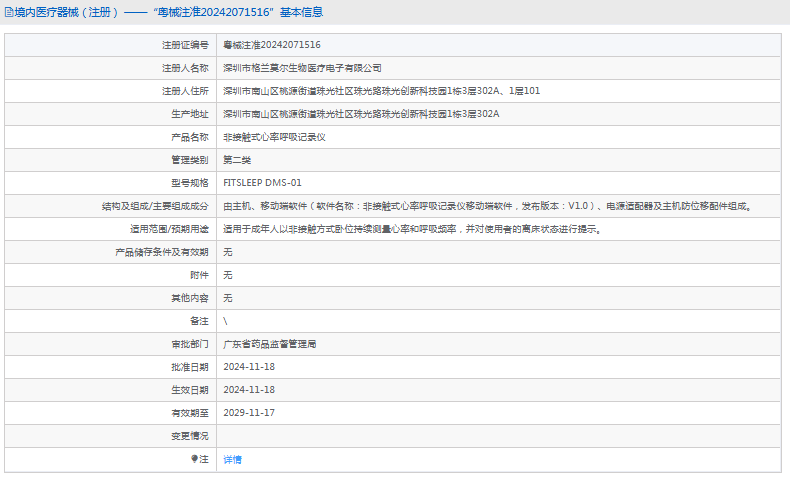Click the 审批部门 label
This screenshot has width=790, height=479.
coord(189,344)
